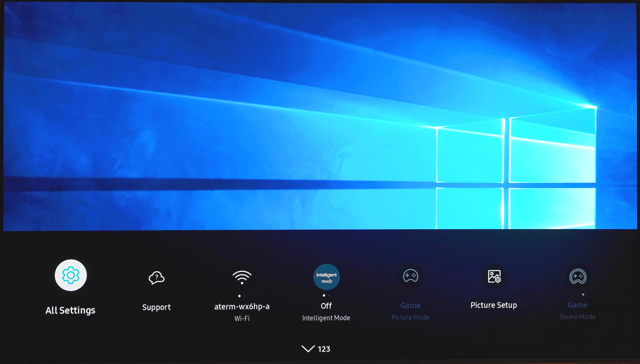Click the All Settings label

[70, 310]
